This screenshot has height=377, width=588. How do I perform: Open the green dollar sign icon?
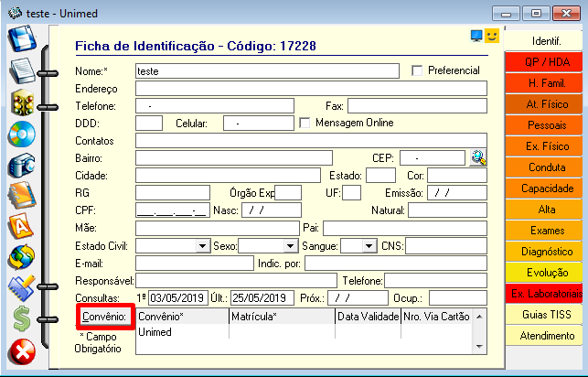click(22, 319)
